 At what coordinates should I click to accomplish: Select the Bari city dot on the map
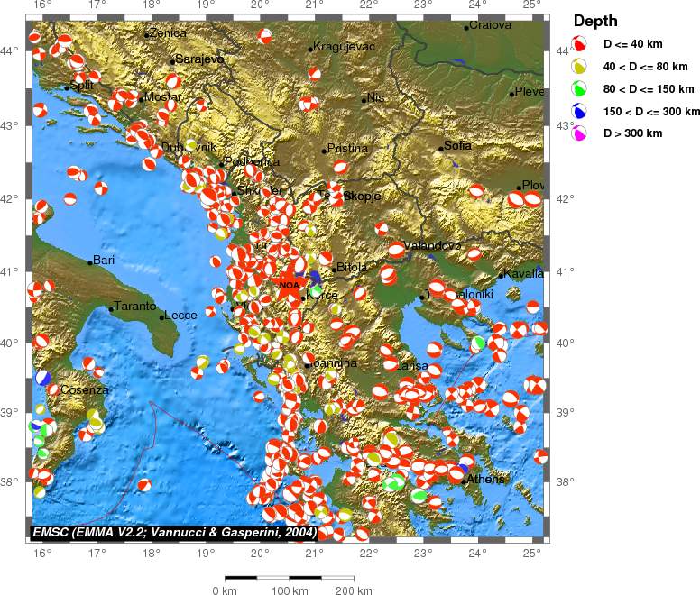[90, 261]
